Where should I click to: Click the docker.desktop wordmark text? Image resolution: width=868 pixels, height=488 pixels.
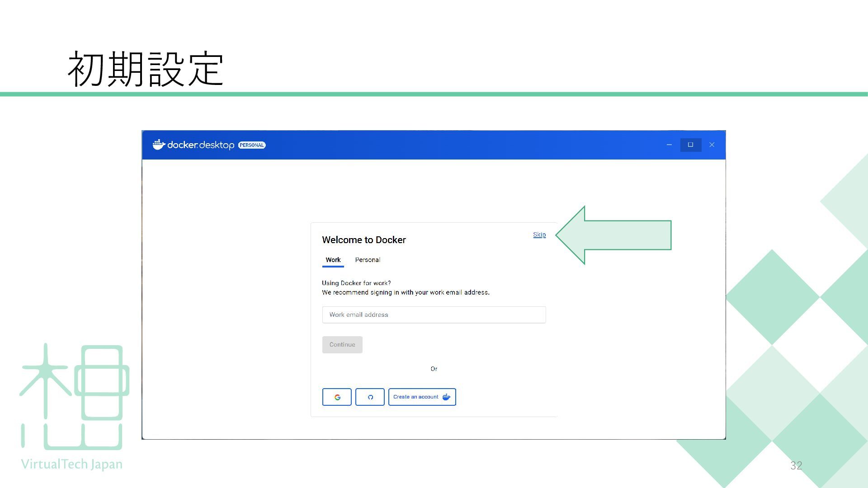201,145
